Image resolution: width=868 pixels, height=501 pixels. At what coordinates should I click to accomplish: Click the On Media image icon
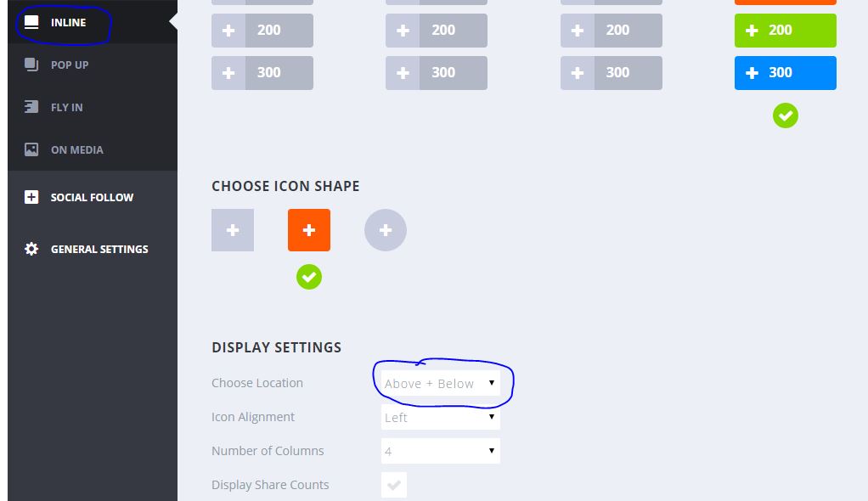coord(31,149)
